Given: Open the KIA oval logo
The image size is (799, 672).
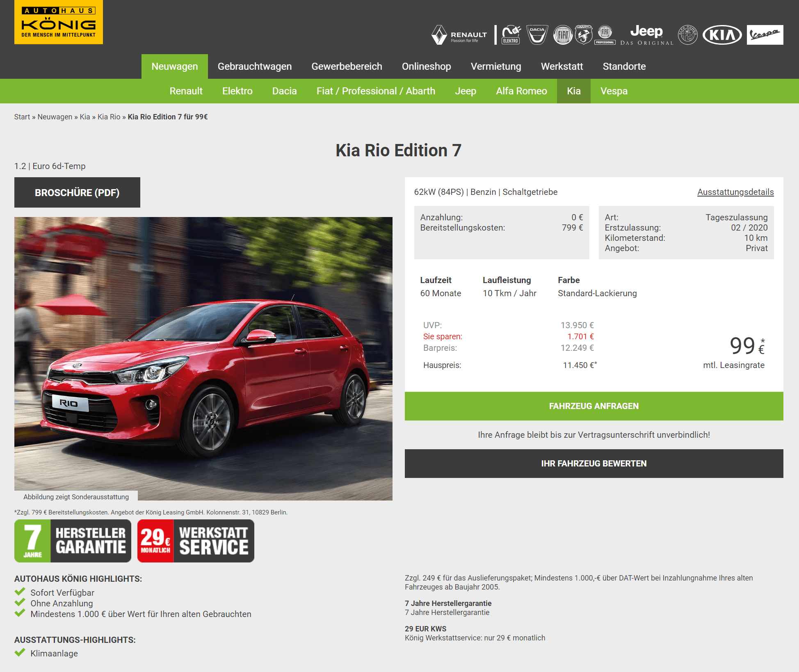Looking at the screenshot, I should click(722, 35).
